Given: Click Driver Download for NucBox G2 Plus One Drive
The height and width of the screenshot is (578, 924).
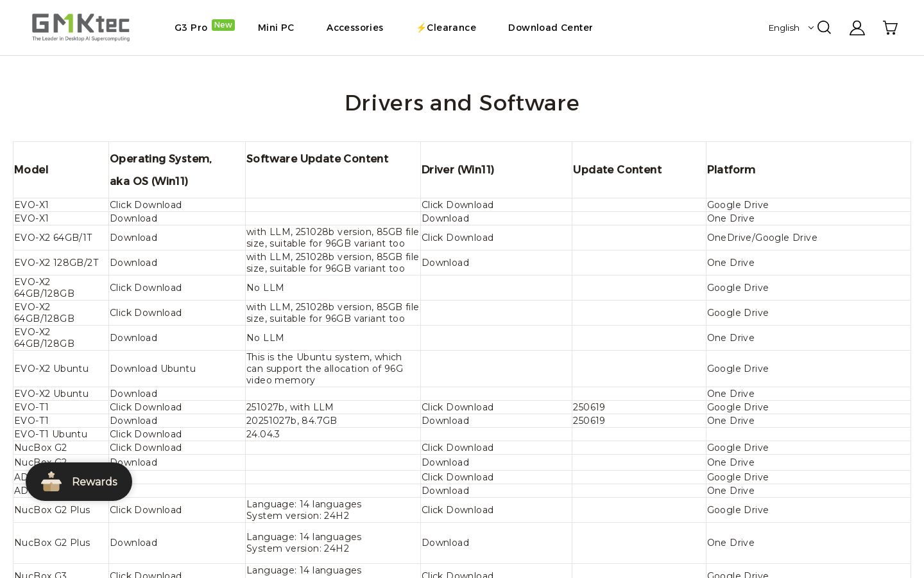Looking at the screenshot, I should point(445,543).
